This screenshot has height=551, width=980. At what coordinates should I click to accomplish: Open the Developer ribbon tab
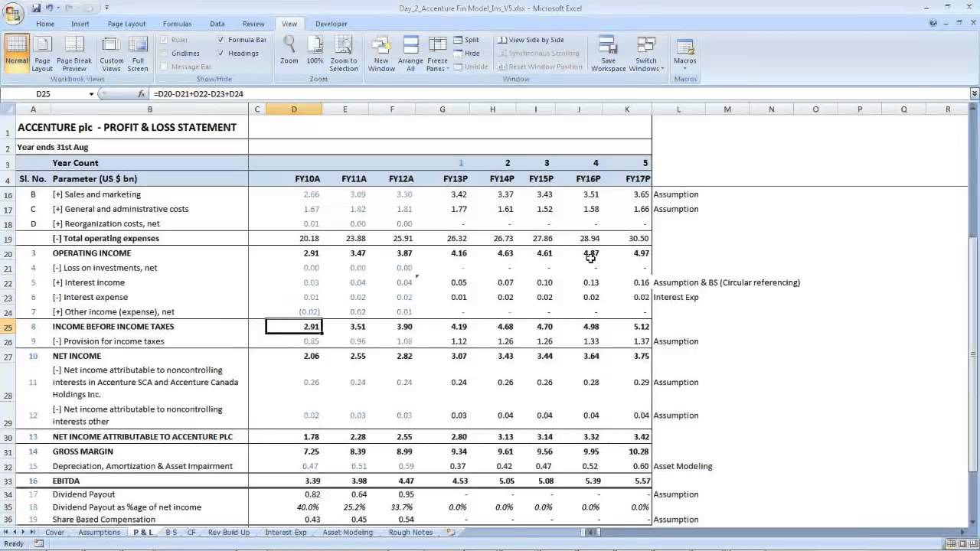pos(332,24)
